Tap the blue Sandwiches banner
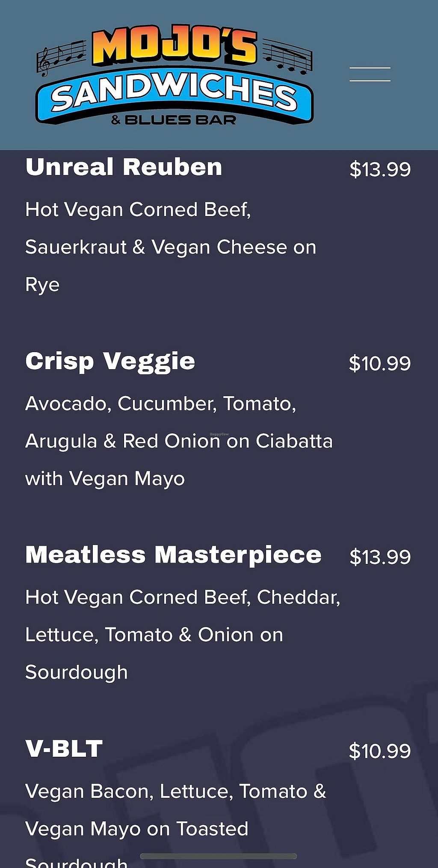The width and height of the screenshot is (438, 868). (x=175, y=96)
